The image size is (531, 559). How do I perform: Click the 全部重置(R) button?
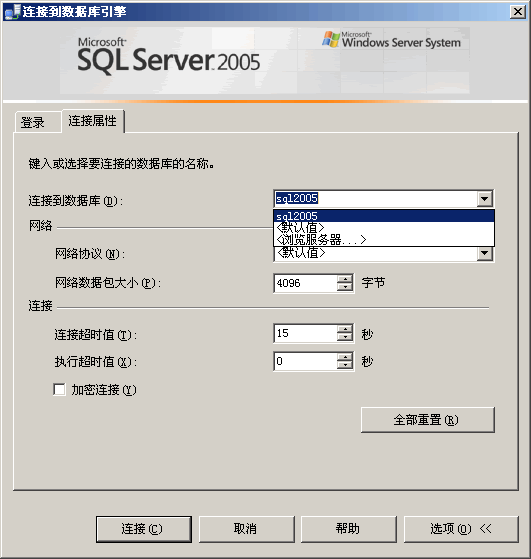(428, 420)
